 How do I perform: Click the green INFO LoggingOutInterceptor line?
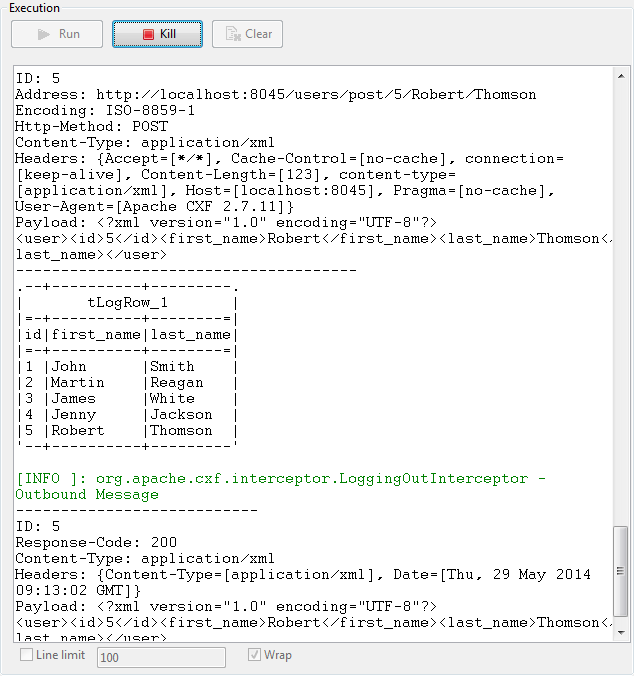pyautogui.click(x=281, y=479)
